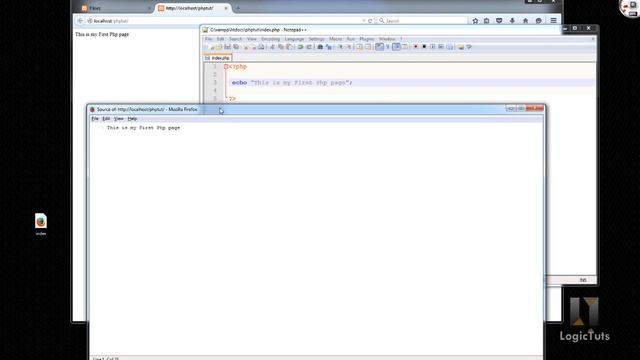
Task: Click the macro Playback icon in Notepad++
Action: tap(433, 47)
